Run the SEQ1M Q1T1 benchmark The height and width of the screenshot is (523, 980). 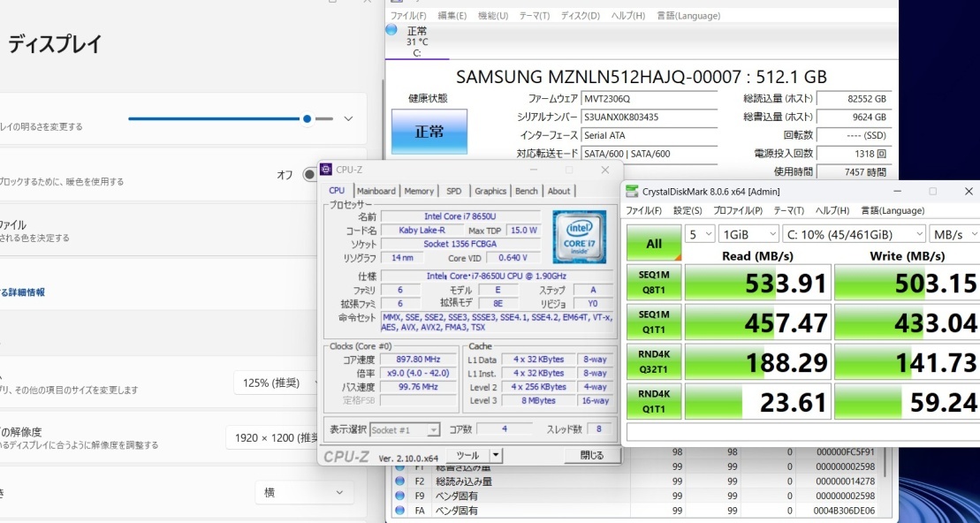point(654,322)
